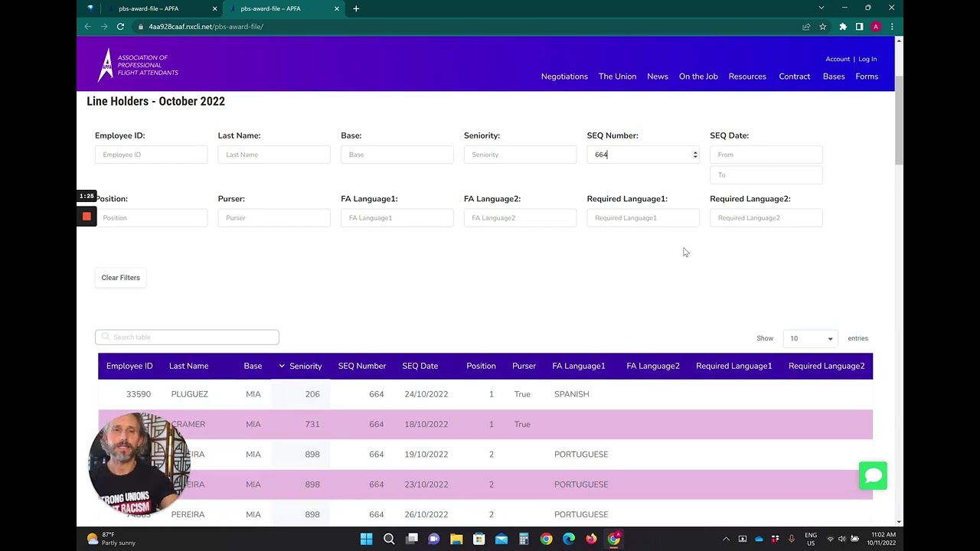Open Resources menu
This screenshot has width=980, height=551.
coord(747,77)
